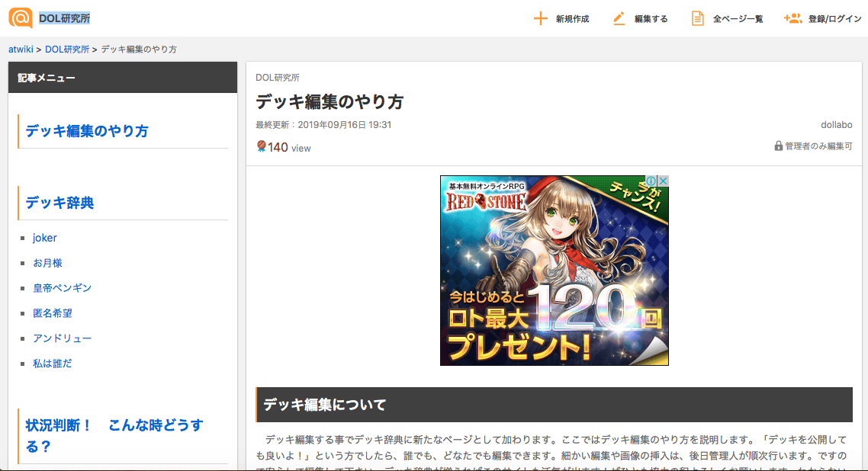Viewport: 868px width, 471px height.
Task: Follow the atwiki breadcrumb link
Action: (x=21, y=50)
